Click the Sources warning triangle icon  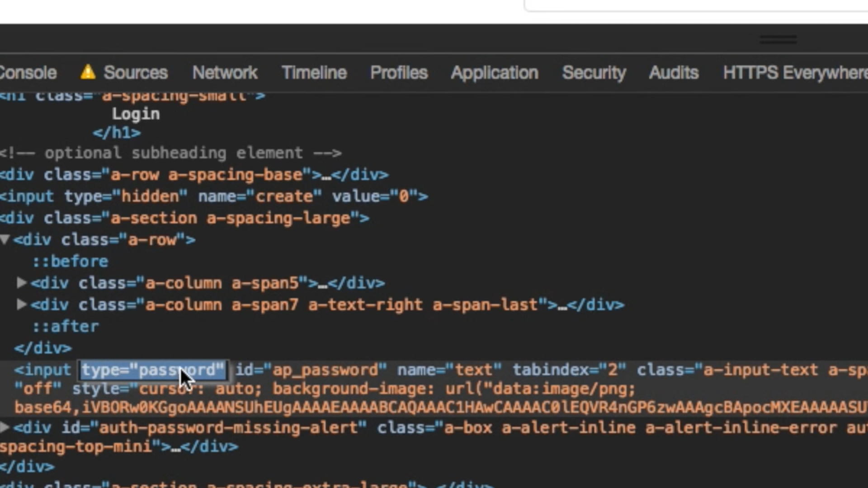tap(88, 72)
